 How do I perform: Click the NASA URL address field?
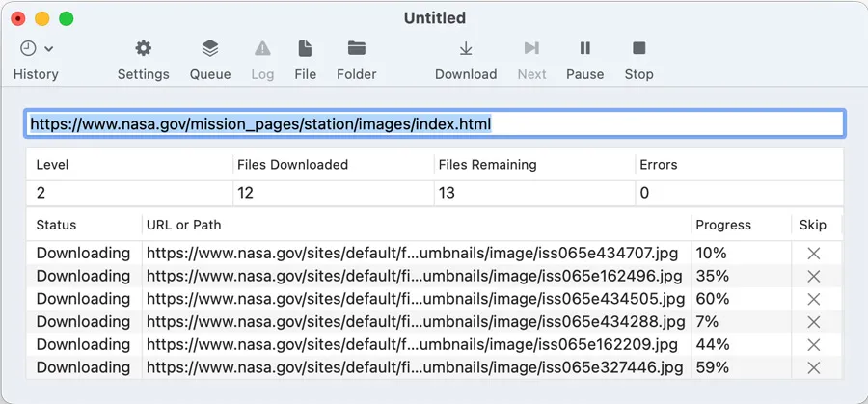(x=434, y=123)
